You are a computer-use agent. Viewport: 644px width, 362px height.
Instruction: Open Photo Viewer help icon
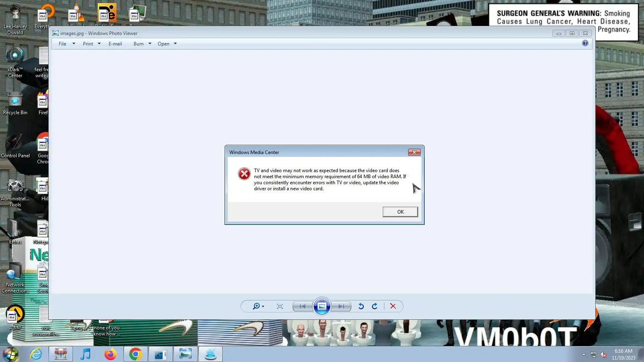[x=585, y=43]
